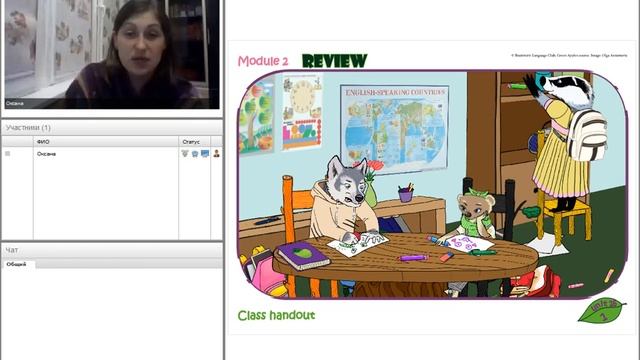The height and width of the screenshot is (360, 640).
Task: Click the 'Class handout' text on the slide
Action: [x=276, y=316]
